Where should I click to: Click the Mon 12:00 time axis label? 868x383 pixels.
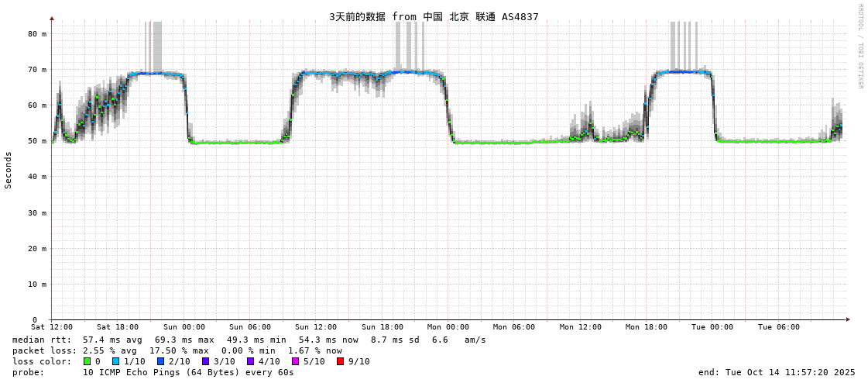[580, 327]
